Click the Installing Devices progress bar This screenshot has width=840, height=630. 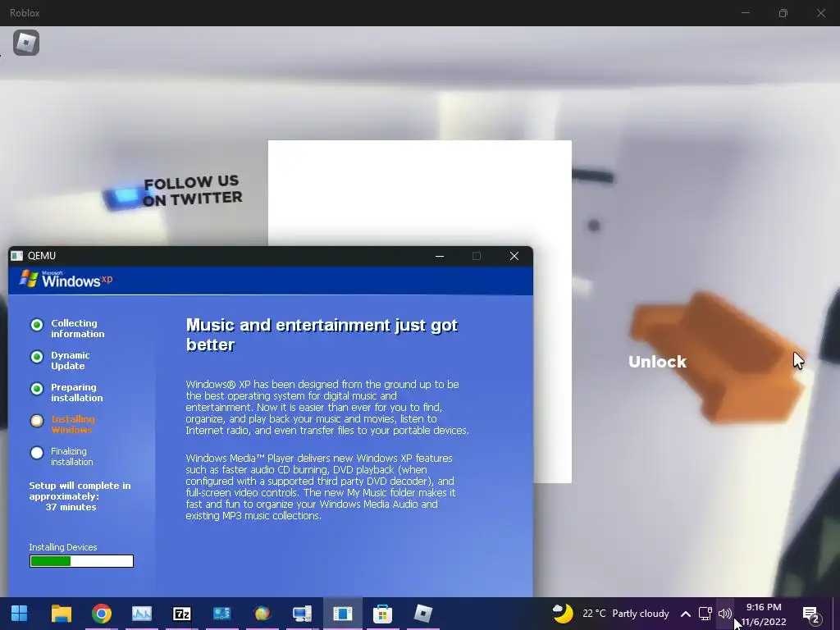point(81,561)
